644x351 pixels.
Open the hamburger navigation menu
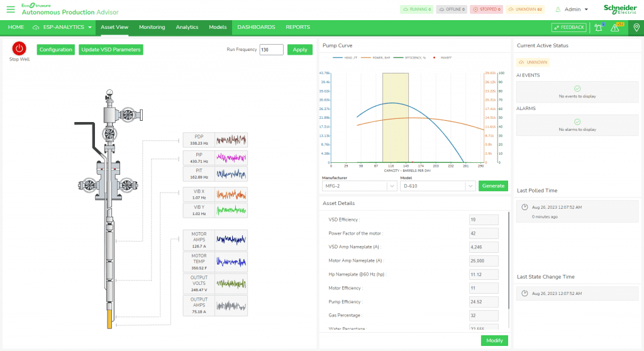(11, 9)
